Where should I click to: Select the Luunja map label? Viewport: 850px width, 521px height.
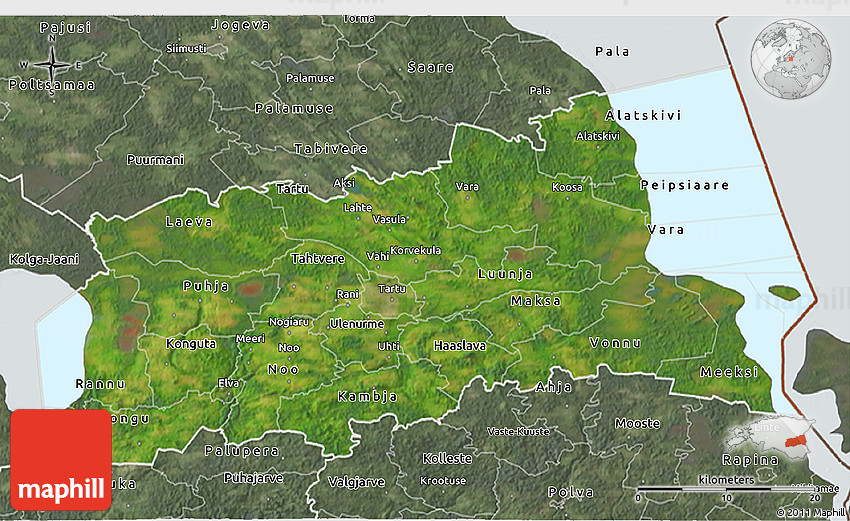click(505, 273)
